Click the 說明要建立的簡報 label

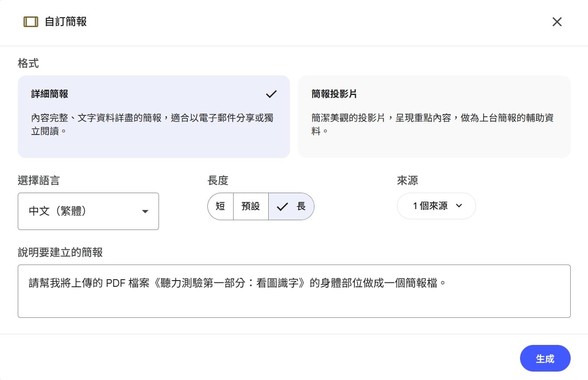click(x=60, y=253)
